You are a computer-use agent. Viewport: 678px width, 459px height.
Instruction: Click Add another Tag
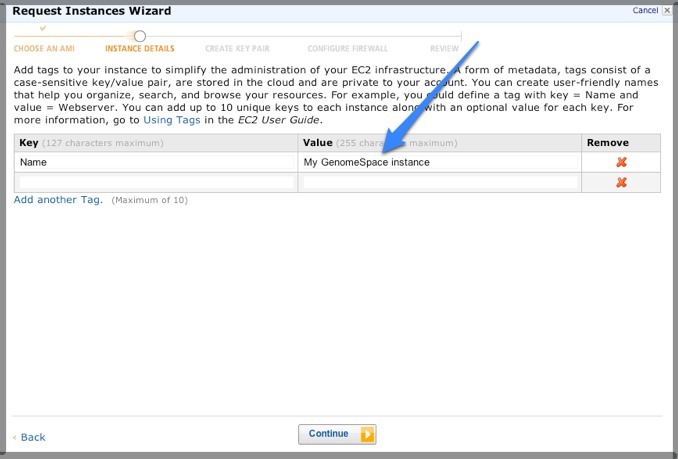click(58, 200)
